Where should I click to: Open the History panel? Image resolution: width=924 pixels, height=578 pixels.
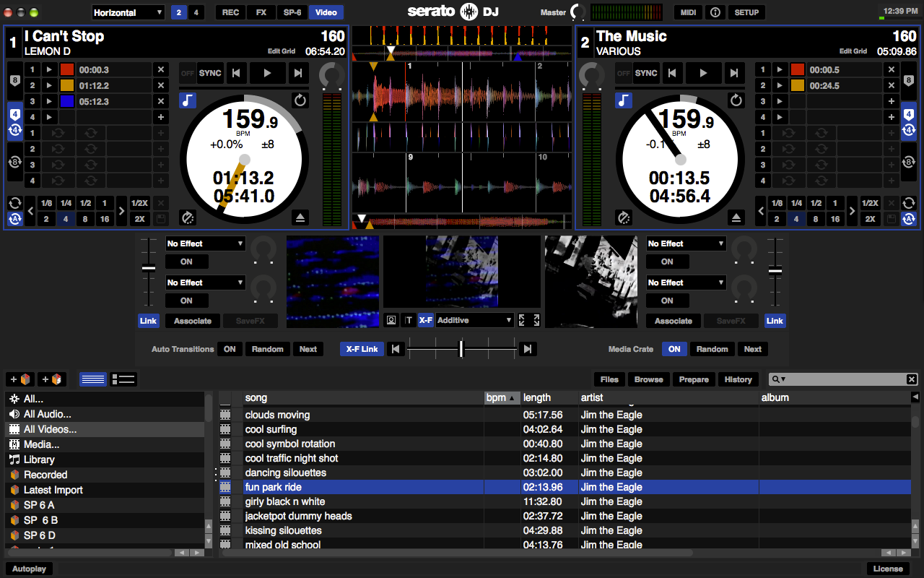[x=738, y=379]
